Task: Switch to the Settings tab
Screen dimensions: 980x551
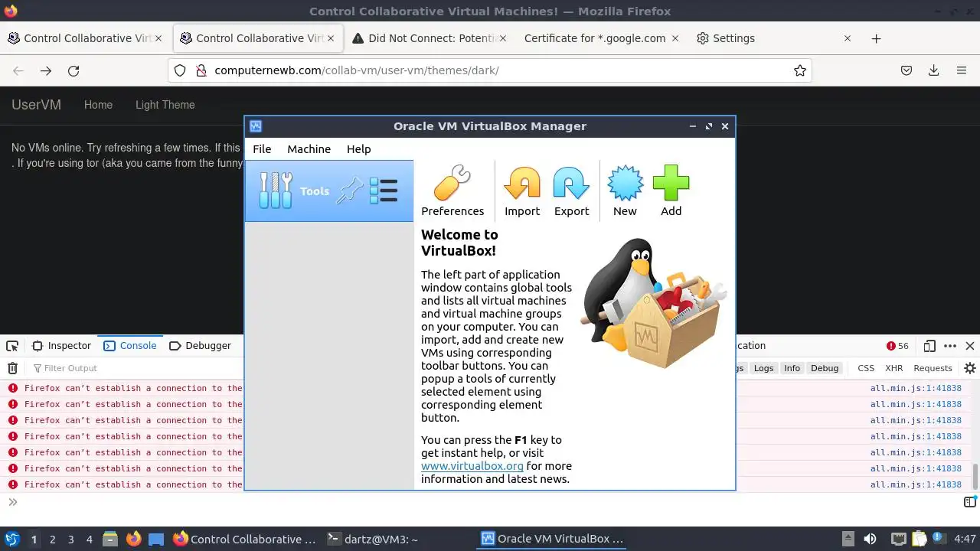Action: pos(773,38)
